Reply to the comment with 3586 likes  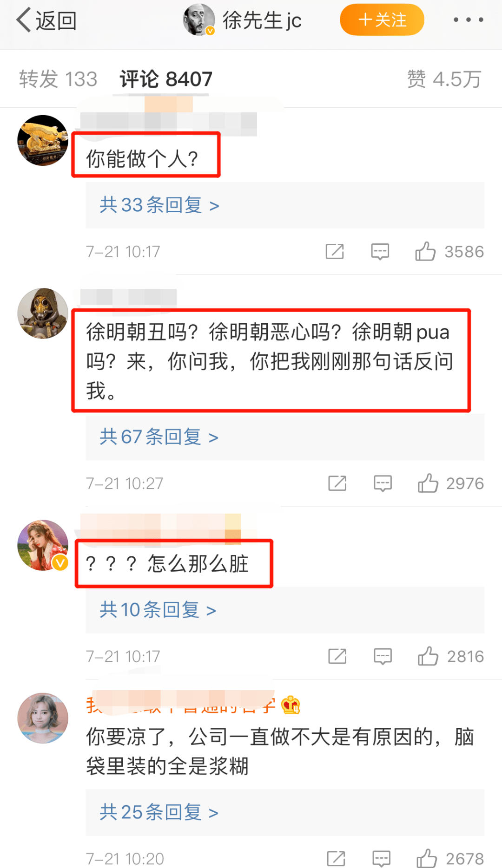click(380, 251)
